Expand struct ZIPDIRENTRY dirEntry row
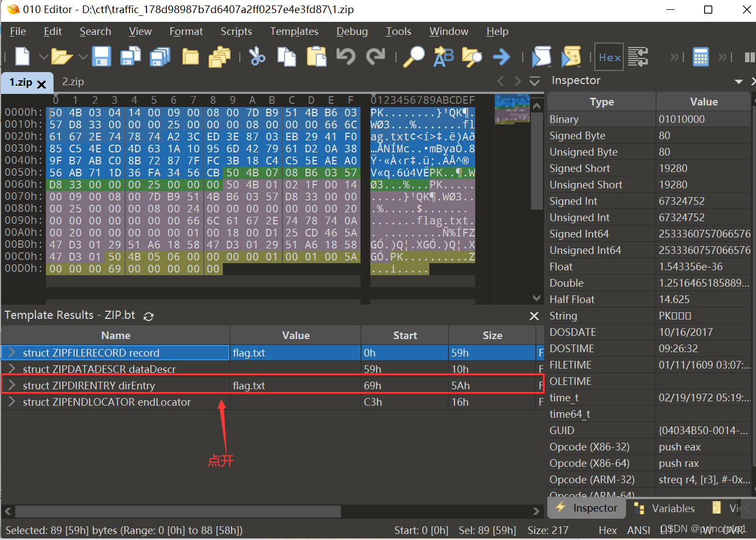Viewport: 756px width, 540px height. click(12, 385)
